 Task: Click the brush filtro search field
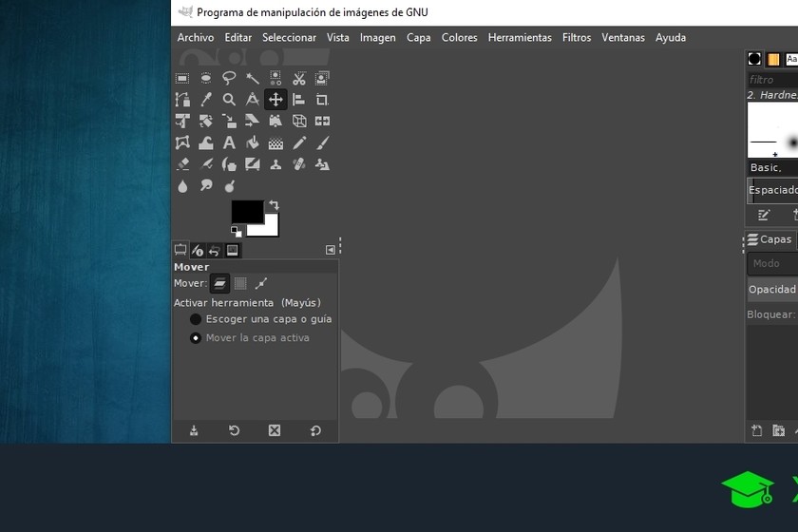[771, 80]
